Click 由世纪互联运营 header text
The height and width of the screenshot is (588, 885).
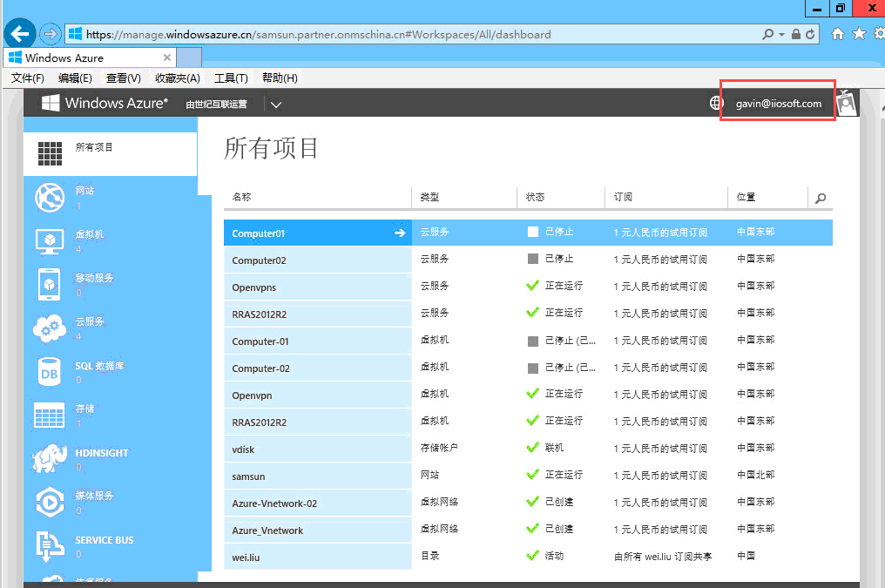[x=217, y=104]
